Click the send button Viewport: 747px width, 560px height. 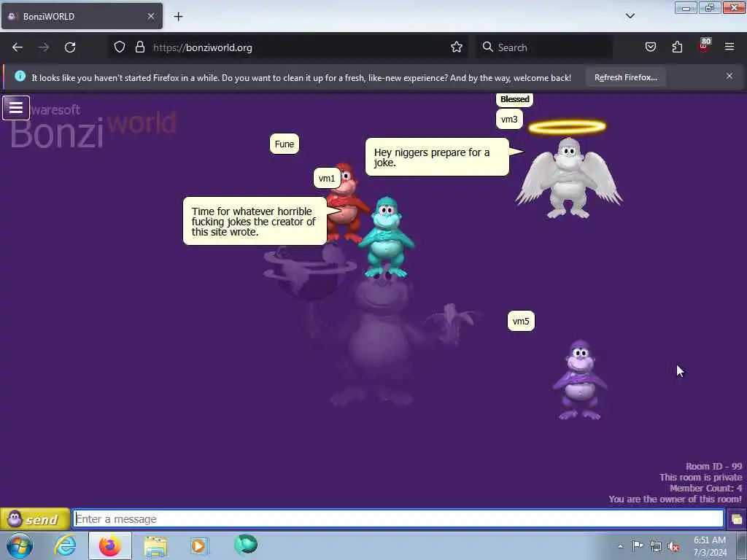[35, 519]
